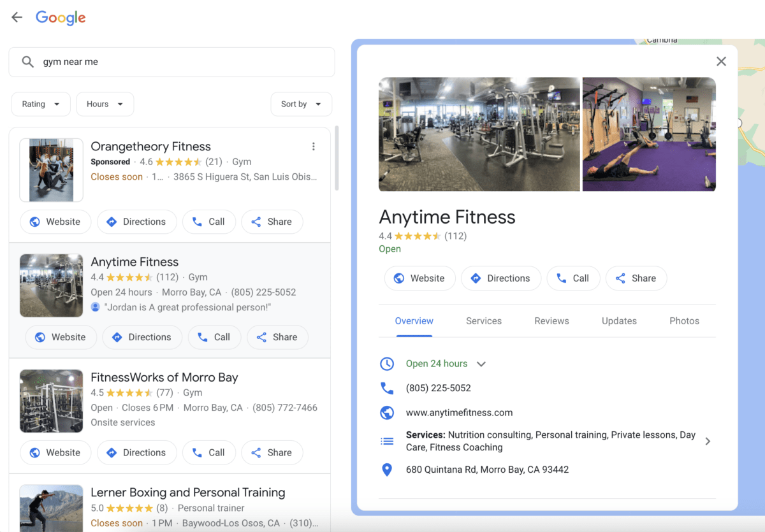Click the gym near me search field
The image size is (765, 532).
click(171, 62)
